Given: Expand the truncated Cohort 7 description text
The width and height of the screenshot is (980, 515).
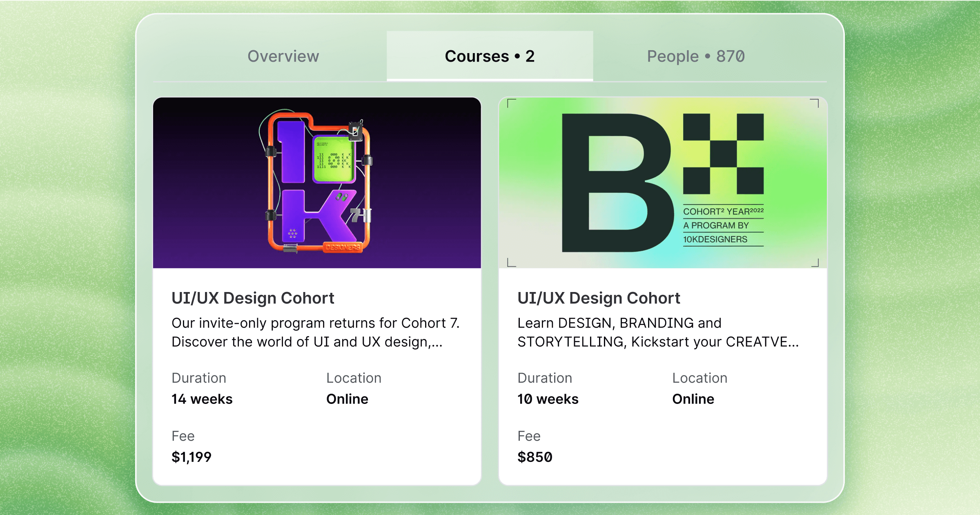Looking at the screenshot, I should pyautogui.click(x=315, y=332).
